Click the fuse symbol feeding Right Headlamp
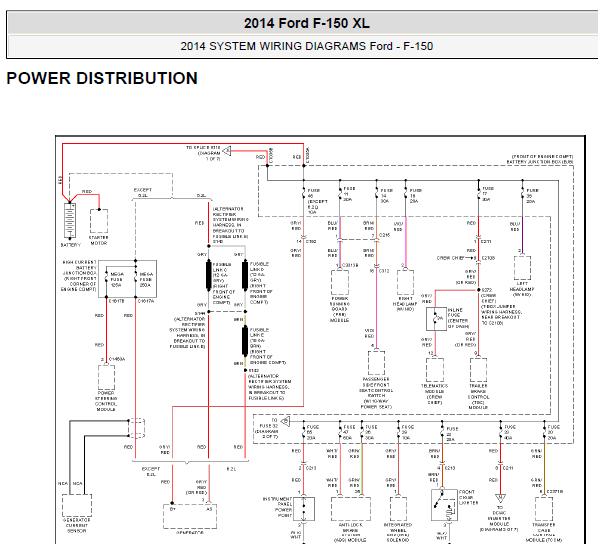 406,193
